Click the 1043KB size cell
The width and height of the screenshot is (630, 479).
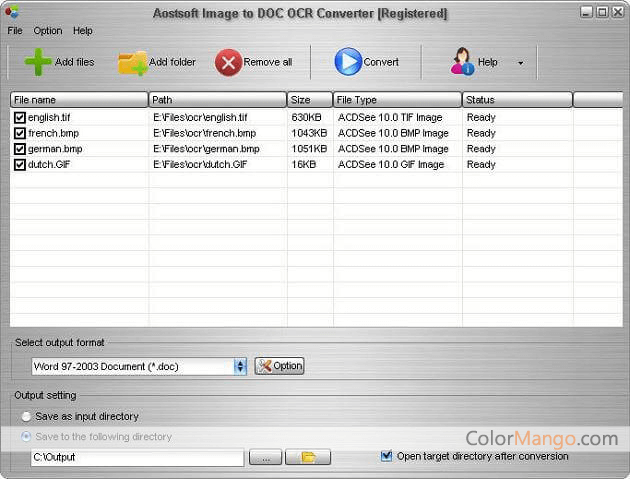309,133
